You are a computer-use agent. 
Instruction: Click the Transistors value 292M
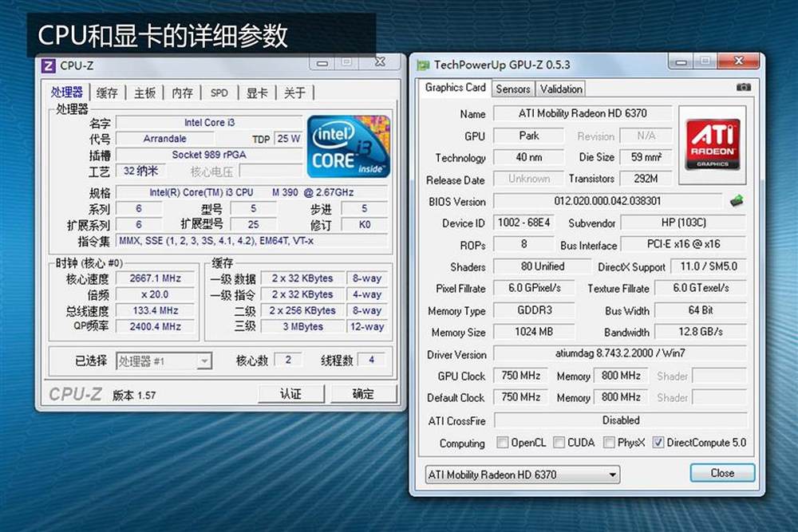(646, 179)
